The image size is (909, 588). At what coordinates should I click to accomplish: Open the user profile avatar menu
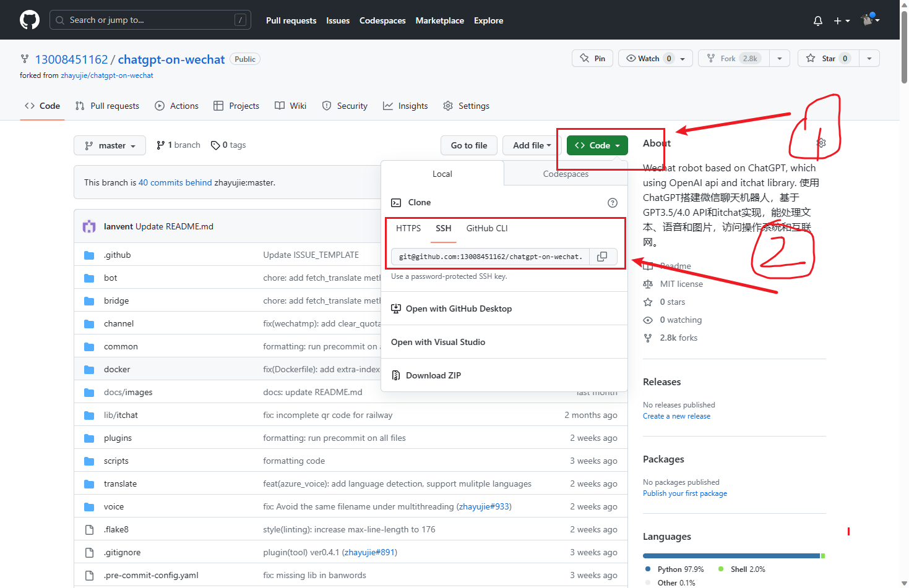pos(870,20)
